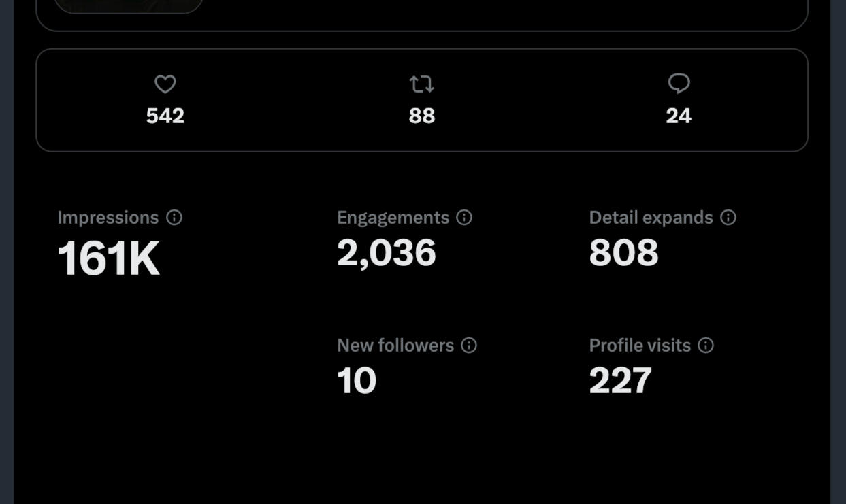
Task: Select the Profile visits label
Action: [640, 346]
